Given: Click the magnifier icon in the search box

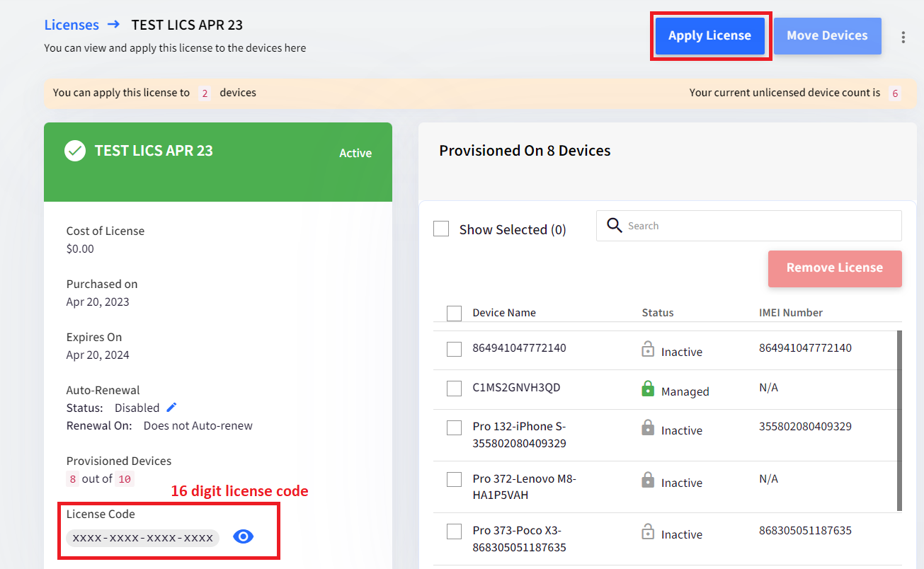Looking at the screenshot, I should click(615, 225).
